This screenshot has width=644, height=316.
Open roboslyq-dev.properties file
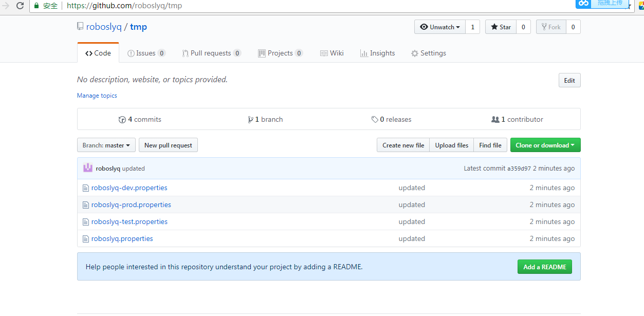130,188
